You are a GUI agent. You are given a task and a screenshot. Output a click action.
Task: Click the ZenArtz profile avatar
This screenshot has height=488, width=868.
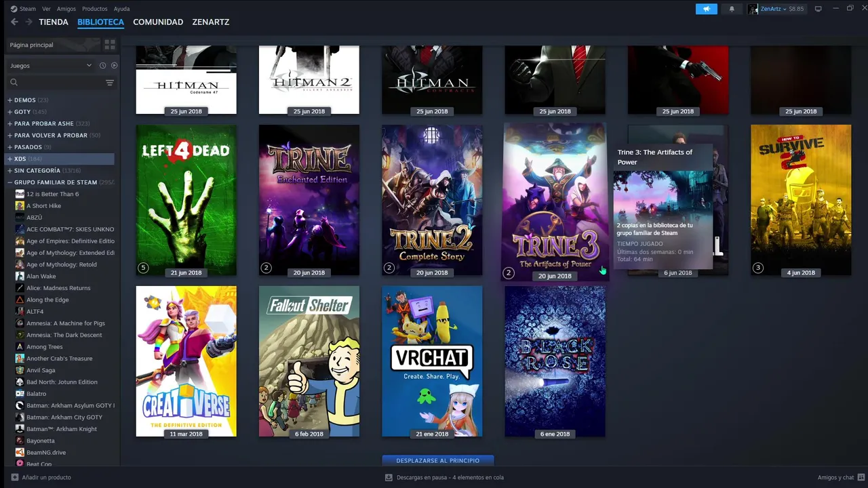753,9
